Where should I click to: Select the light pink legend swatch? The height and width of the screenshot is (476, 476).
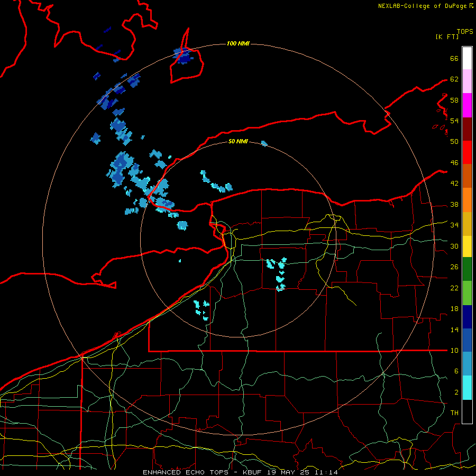pyautogui.click(x=467, y=81)
